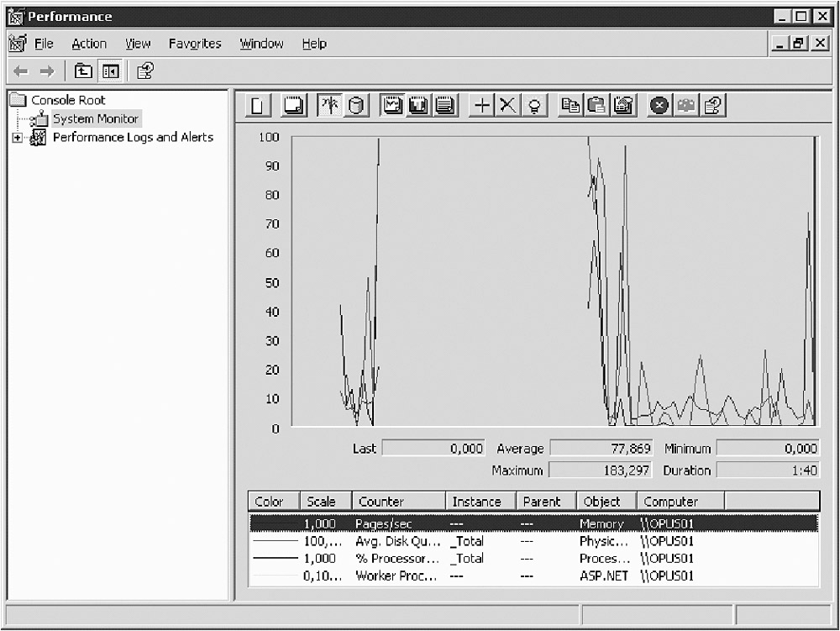
Task: Toggle Show/Hide Console Tree button
Action: click(x=111, y=71)
